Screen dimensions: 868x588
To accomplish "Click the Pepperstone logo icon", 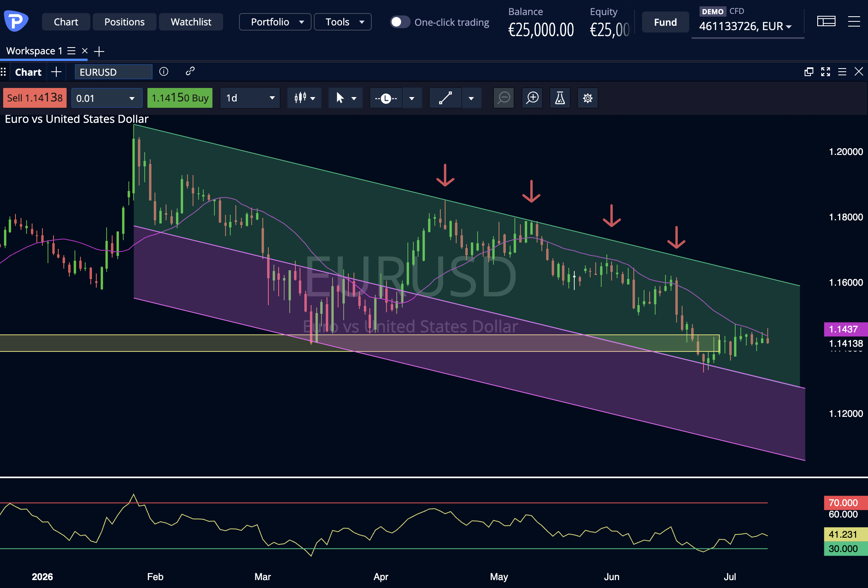I will 16,21.
